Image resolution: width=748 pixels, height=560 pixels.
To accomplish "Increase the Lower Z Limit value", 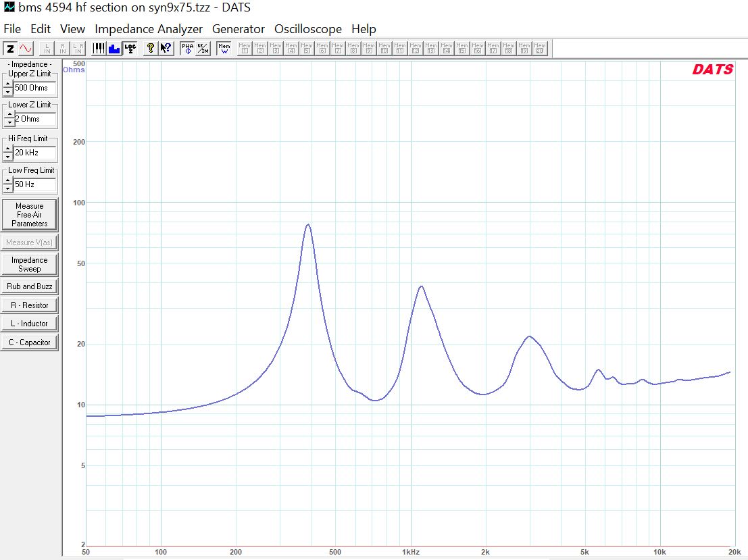I will [x=9, y=115].
